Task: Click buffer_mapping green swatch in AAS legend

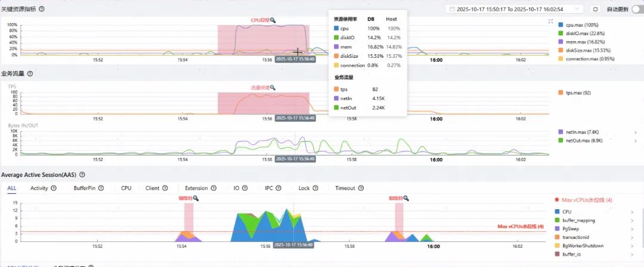Action: [558, 221]
